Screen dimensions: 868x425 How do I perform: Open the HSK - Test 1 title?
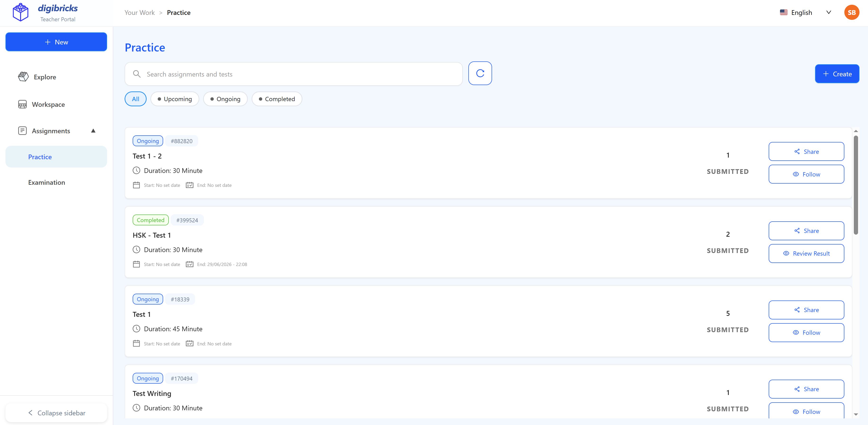(152, 235)
